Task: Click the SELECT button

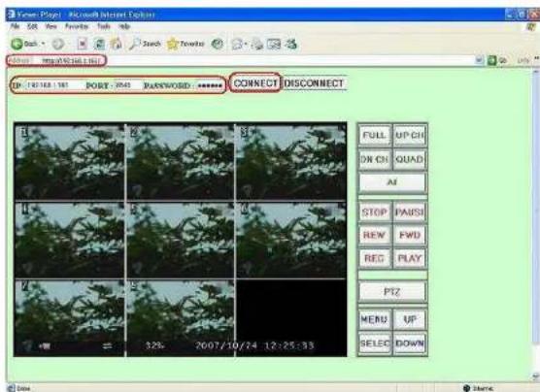Action: (x=375, y=343)
